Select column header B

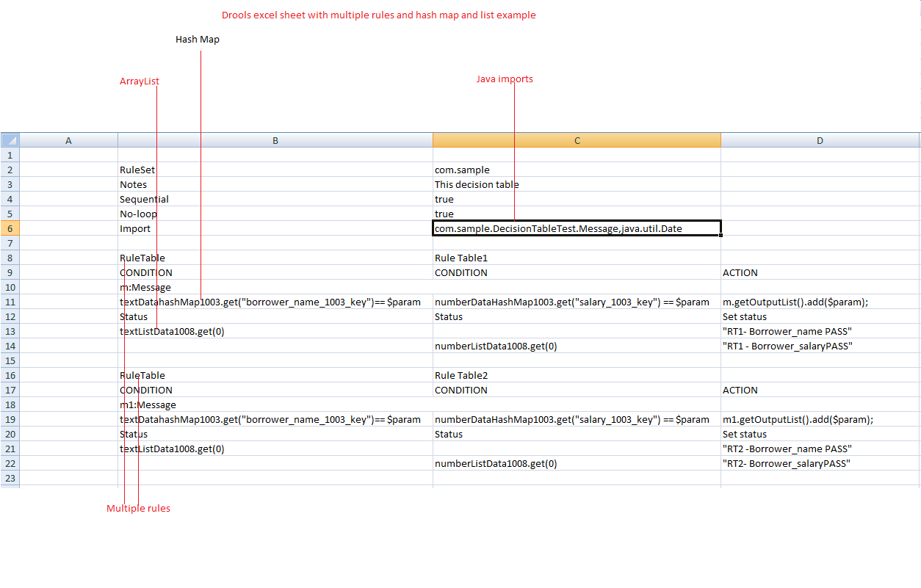point(275,139)
